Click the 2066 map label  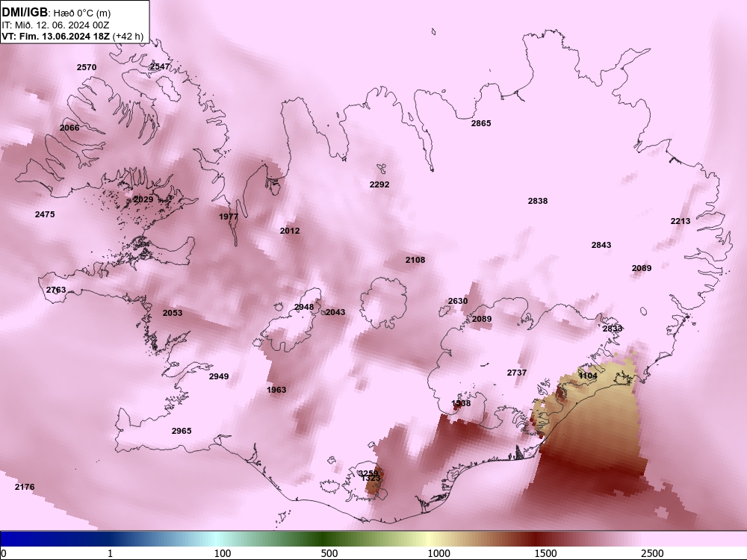[x=69, y=128]
